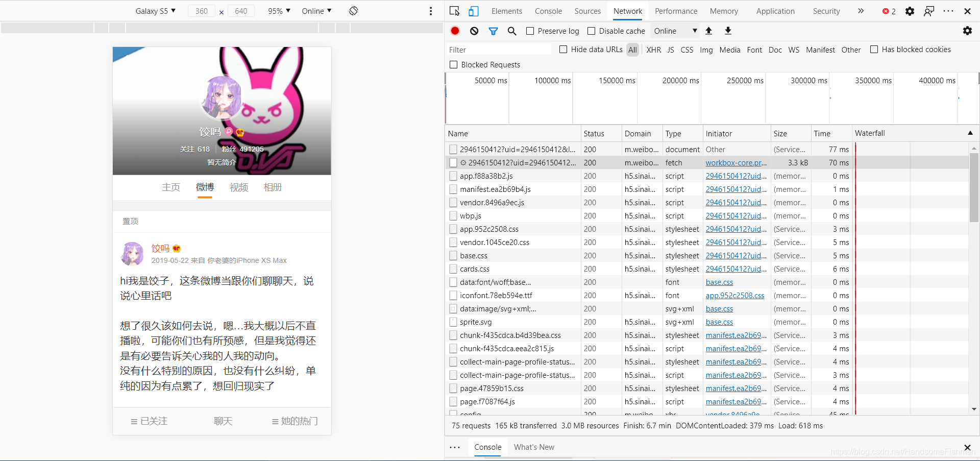Click the feedback person icon
Image resolution: width=980 pixels, height=461 pixels.
pos(929,11)
